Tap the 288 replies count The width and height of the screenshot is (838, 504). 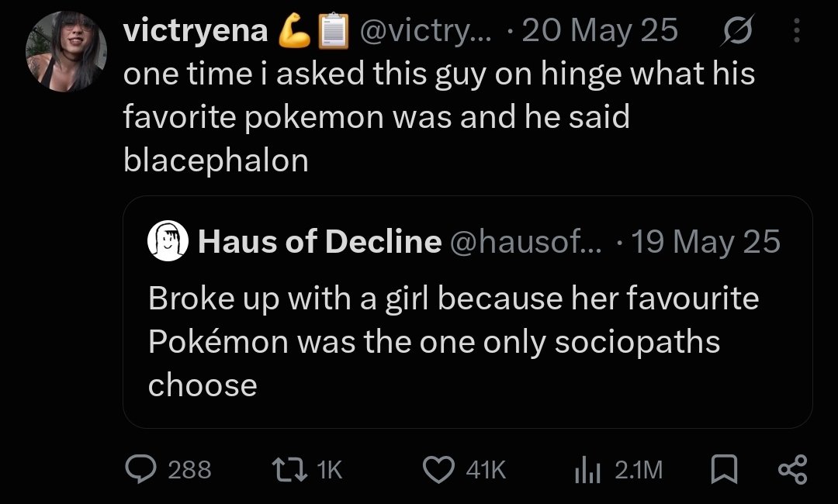coord(190,470)
